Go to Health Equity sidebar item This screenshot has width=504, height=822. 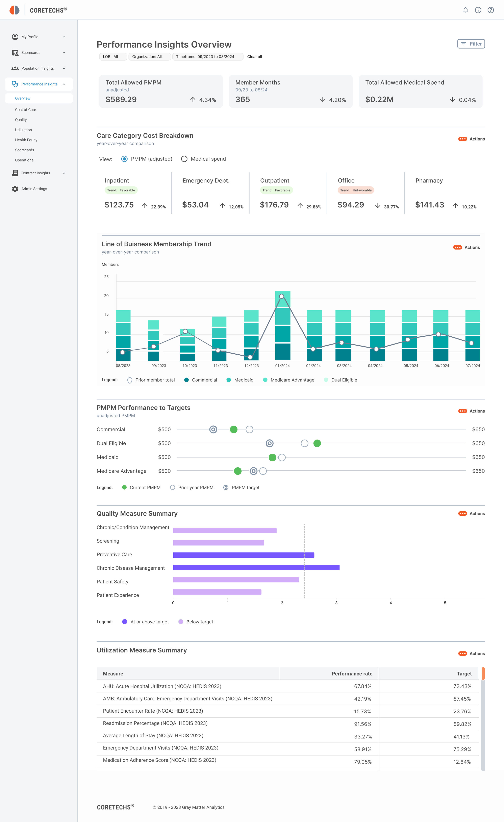pos(26,140)
